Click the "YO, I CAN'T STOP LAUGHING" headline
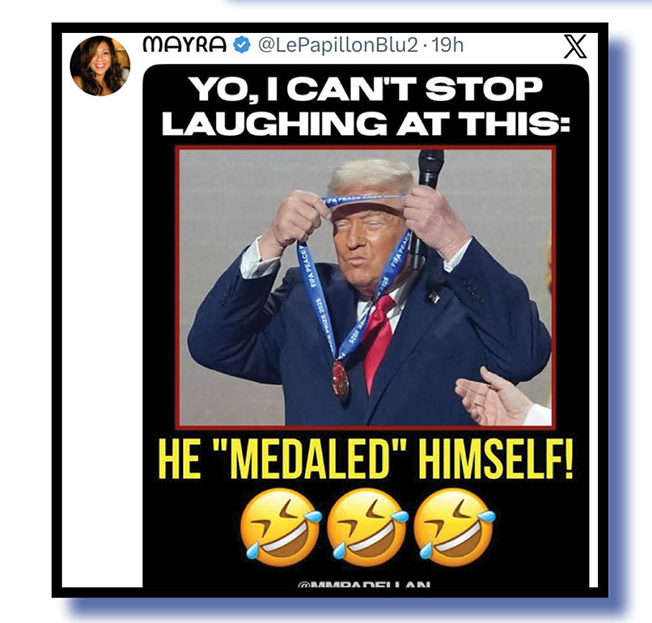The height and width of the screenshot is (623, 652). (x=366, y=106)
